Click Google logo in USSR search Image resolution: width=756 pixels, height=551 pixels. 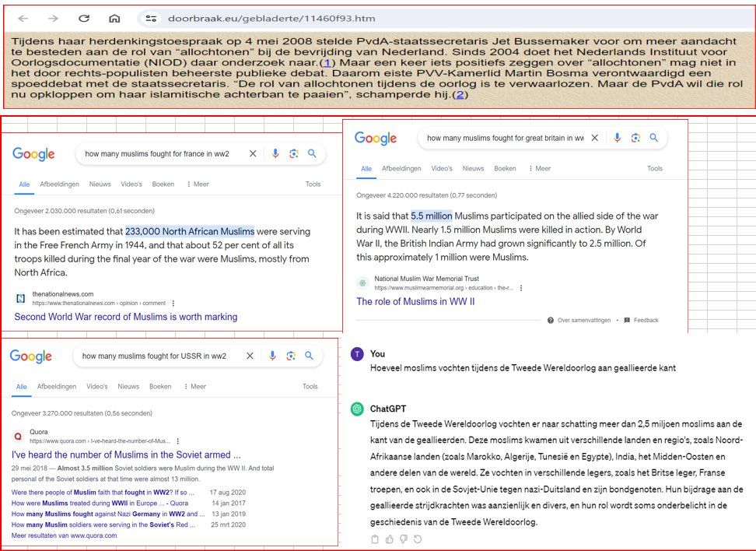click(31, 356)
